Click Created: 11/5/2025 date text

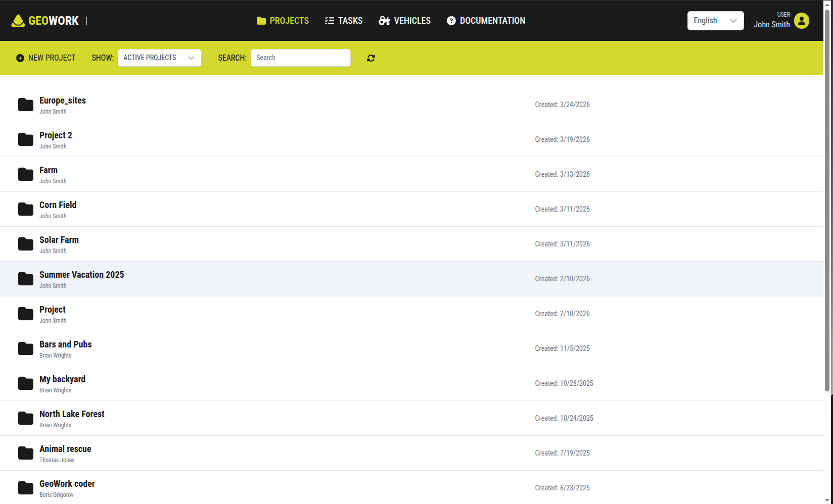pyautogui.click(x=562, y=348)
